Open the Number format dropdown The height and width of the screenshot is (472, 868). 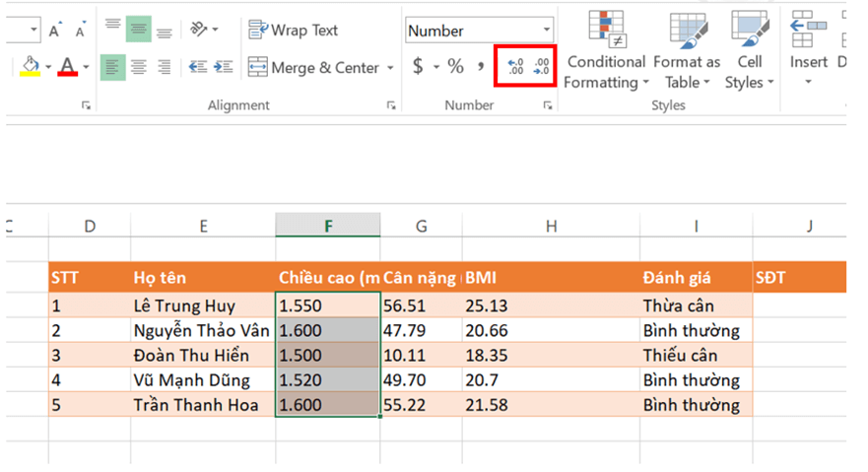547,31
